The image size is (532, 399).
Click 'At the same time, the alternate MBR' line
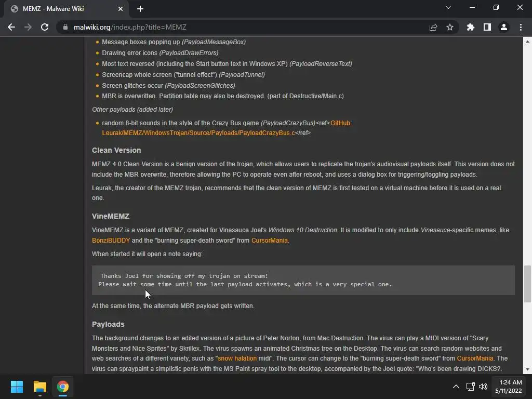[x=173, y=306]
